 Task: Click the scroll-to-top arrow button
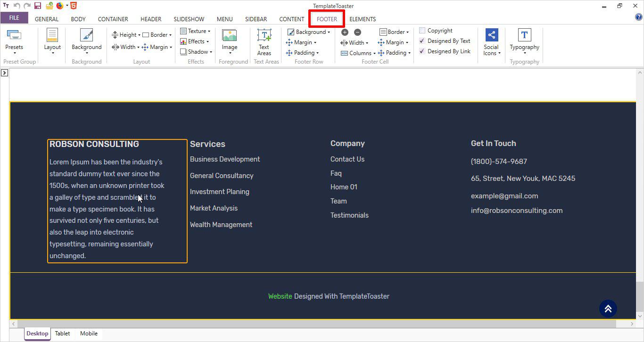tap(608, 309)
